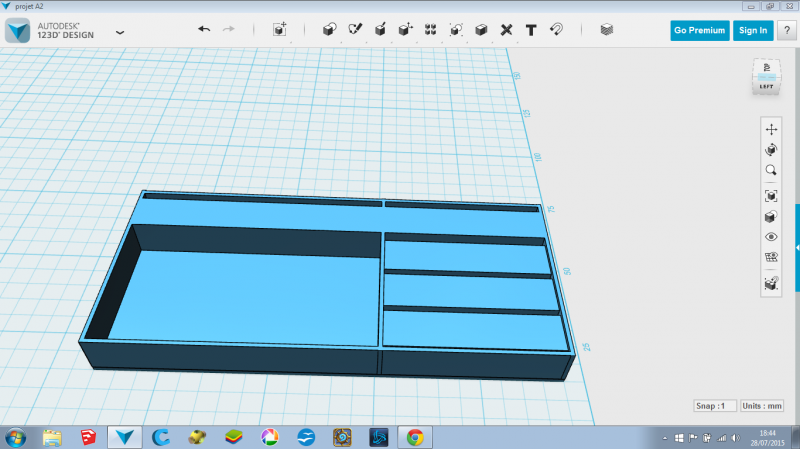This screenshot has height=449, width=800.
Task: Toggle the show/hide eye icon
Action: click(771, 237)
